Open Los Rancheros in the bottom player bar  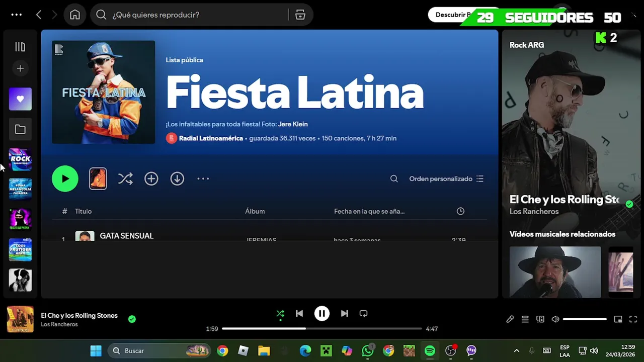coord(59,324)
